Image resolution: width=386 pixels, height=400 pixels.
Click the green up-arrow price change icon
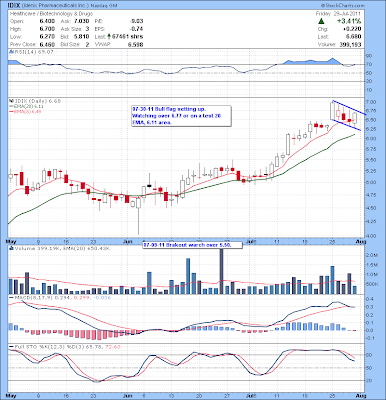tap(321, 21)
